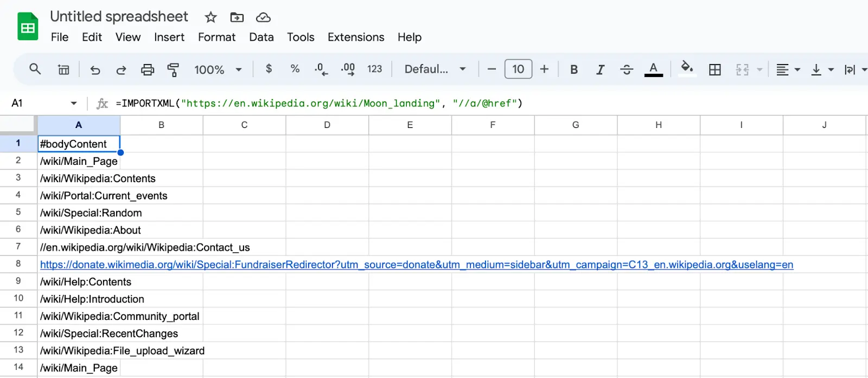Screen dimensions: 868x378
Task: Decrease font size with minus button
Action: tap(492, 69)
